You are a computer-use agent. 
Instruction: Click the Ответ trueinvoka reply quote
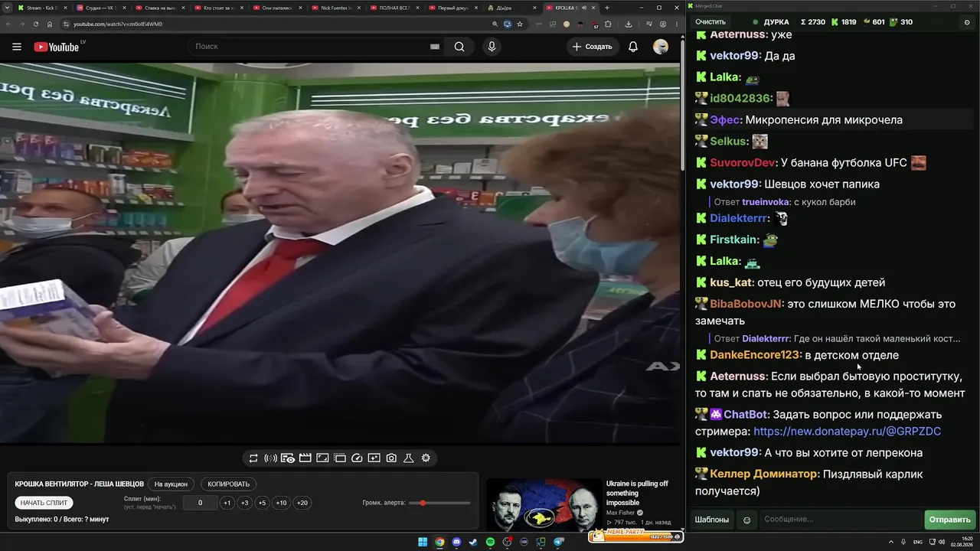point(785,202)
